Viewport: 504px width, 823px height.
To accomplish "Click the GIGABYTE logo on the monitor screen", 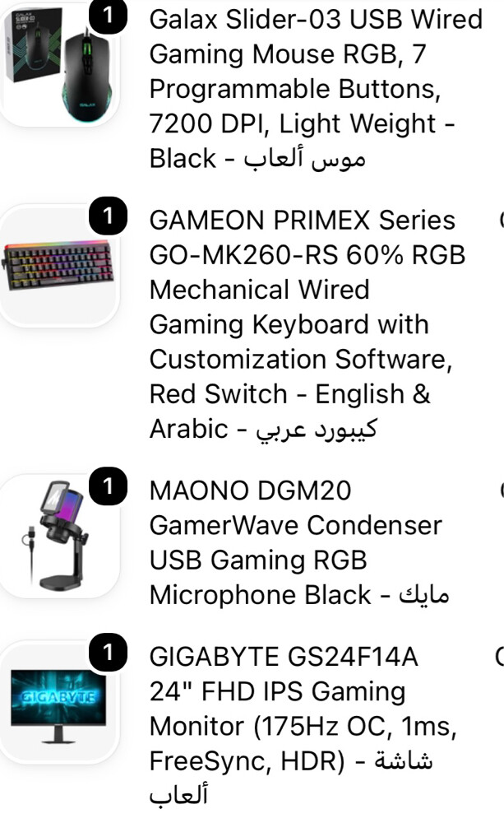I will pyautogui.click(x=58, y=697).
